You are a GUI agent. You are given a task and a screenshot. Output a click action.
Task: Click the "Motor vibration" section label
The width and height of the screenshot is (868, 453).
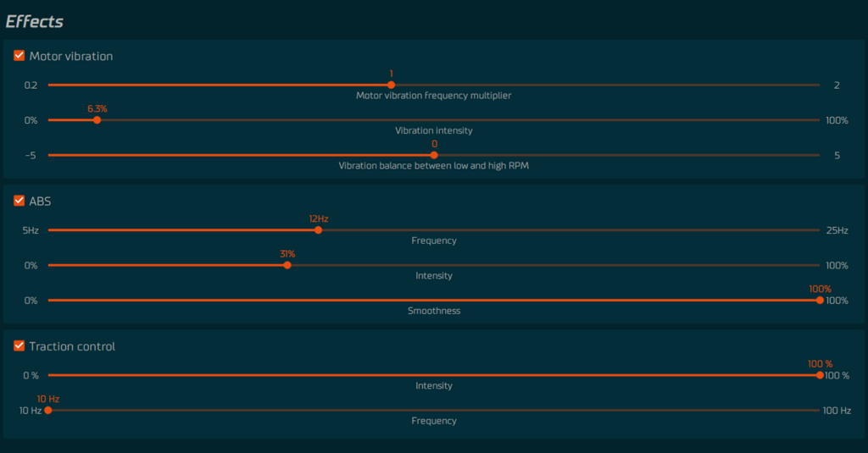(70, 57)
